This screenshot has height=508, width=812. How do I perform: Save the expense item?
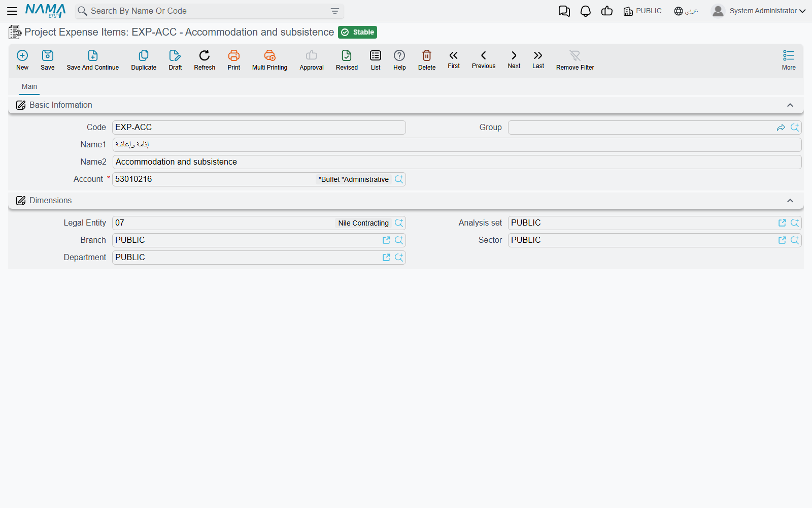tap(48, 60)
